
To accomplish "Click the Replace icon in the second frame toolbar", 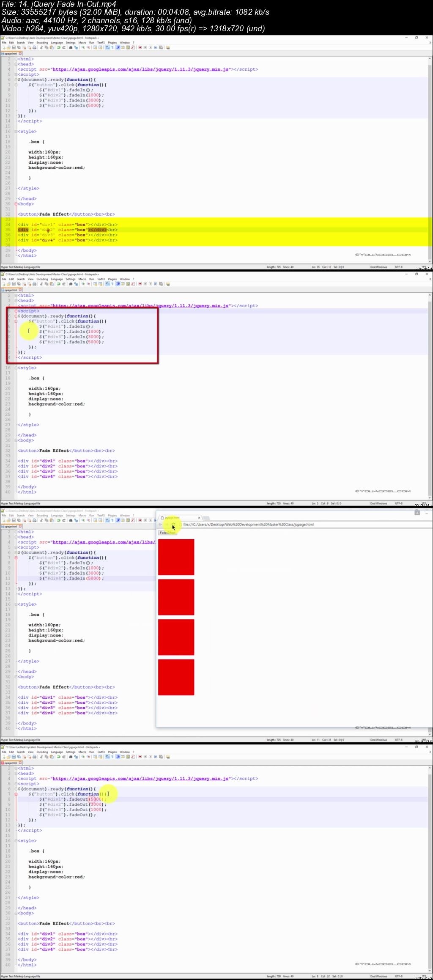I will coord(76,284).
